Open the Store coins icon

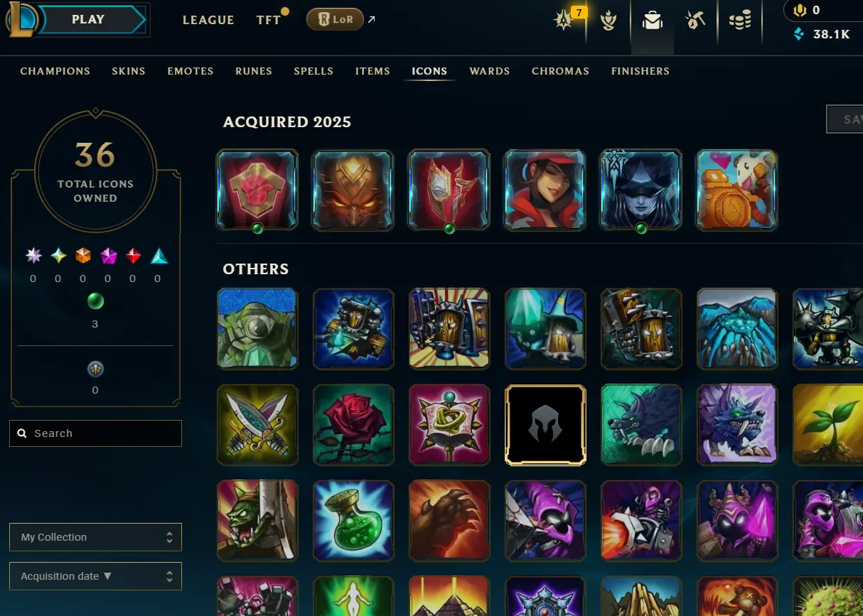[x=740, y=21]
